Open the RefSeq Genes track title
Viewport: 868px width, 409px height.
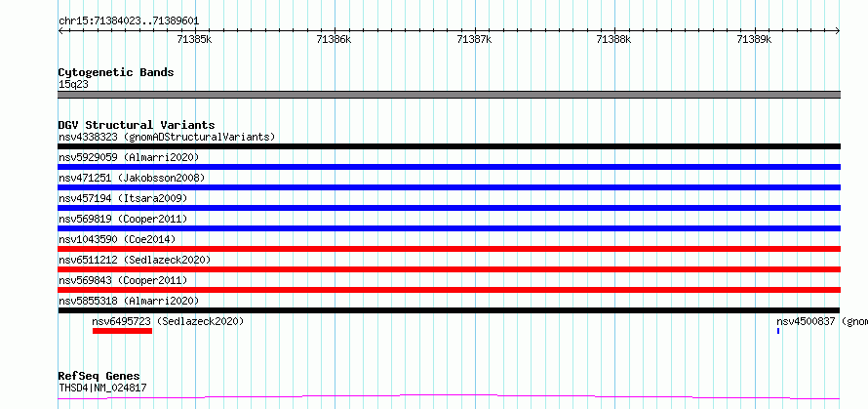[99, 377]
